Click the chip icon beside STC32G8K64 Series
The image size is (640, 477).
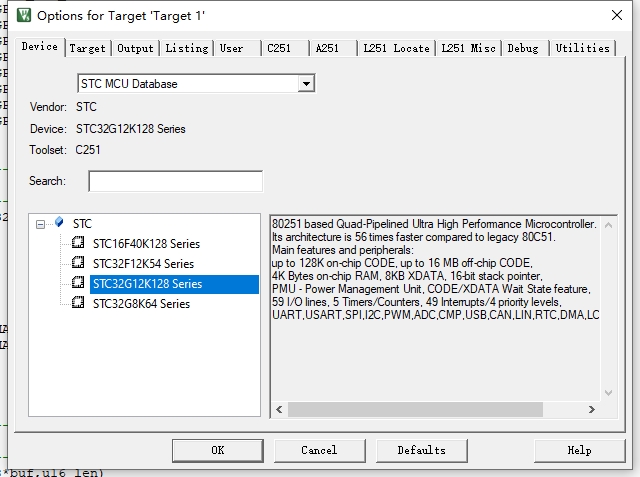tap(78, 302)
